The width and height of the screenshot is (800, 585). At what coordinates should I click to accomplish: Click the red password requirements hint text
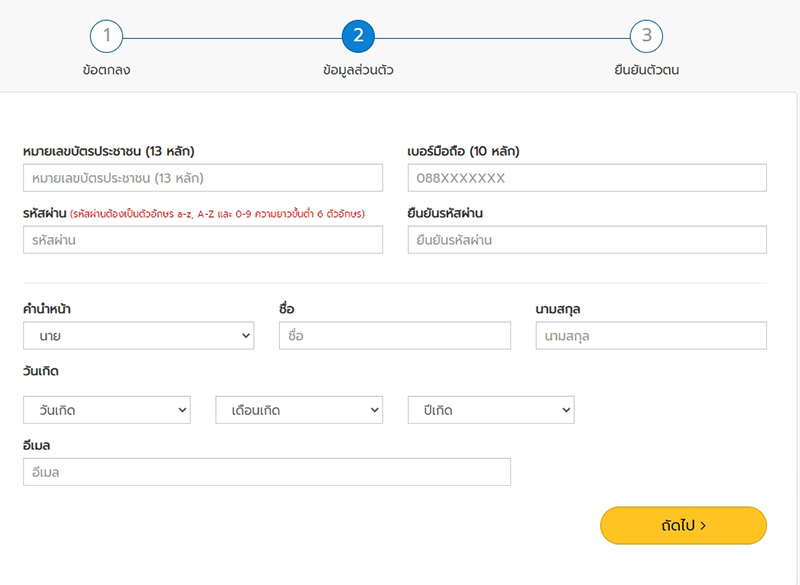218,214
